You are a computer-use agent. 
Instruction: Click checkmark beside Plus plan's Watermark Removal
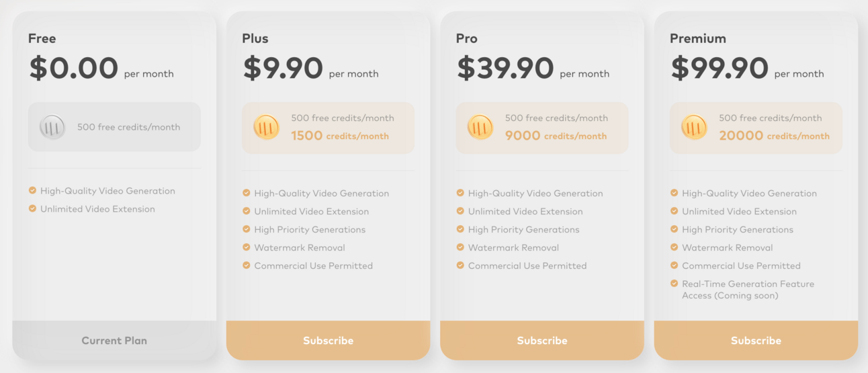[x=247, y=247]
